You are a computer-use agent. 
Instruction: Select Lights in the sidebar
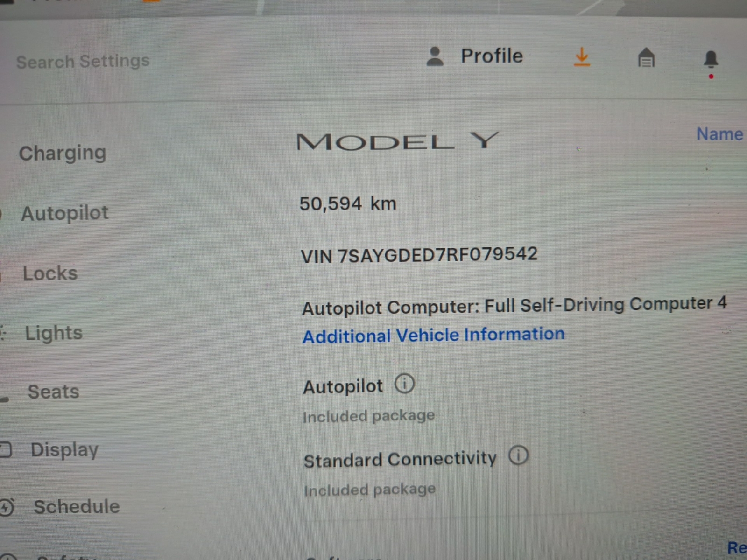(x=54, y=333)
